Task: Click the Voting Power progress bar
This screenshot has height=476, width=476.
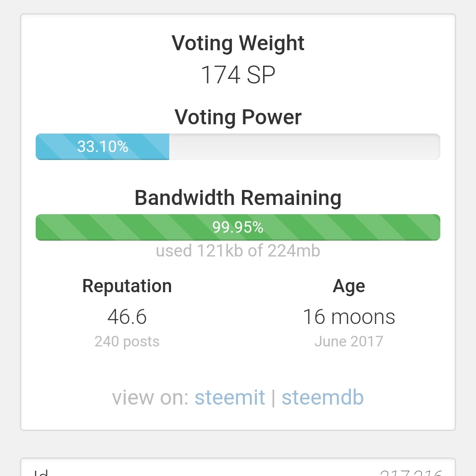Action: [x=238, y=147]
